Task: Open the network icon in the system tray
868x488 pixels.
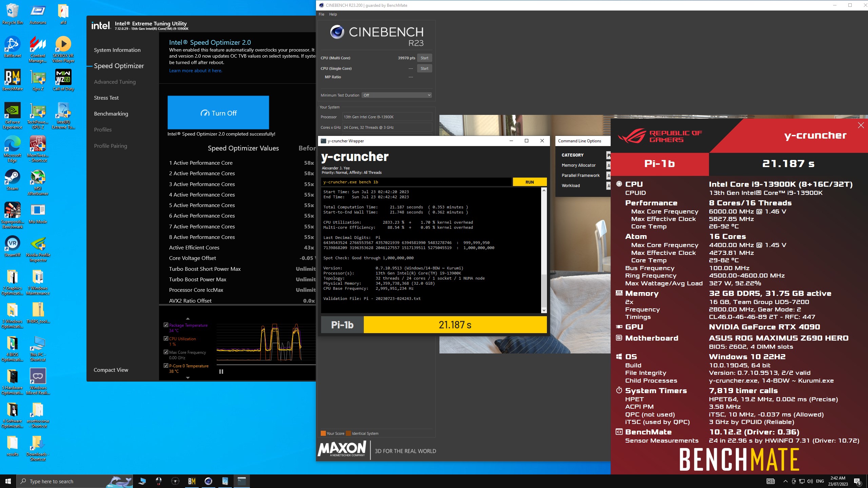Action: click(802, 481)
